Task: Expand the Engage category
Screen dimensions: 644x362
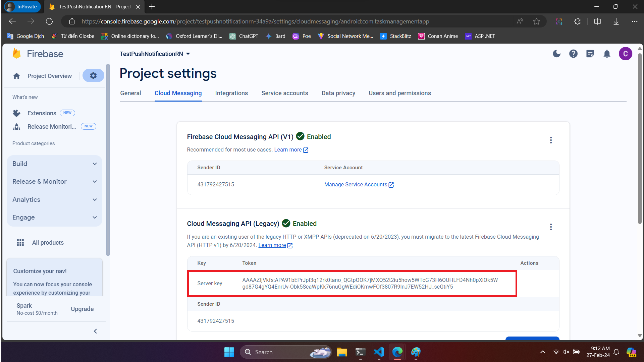Action: click(54, 218)
